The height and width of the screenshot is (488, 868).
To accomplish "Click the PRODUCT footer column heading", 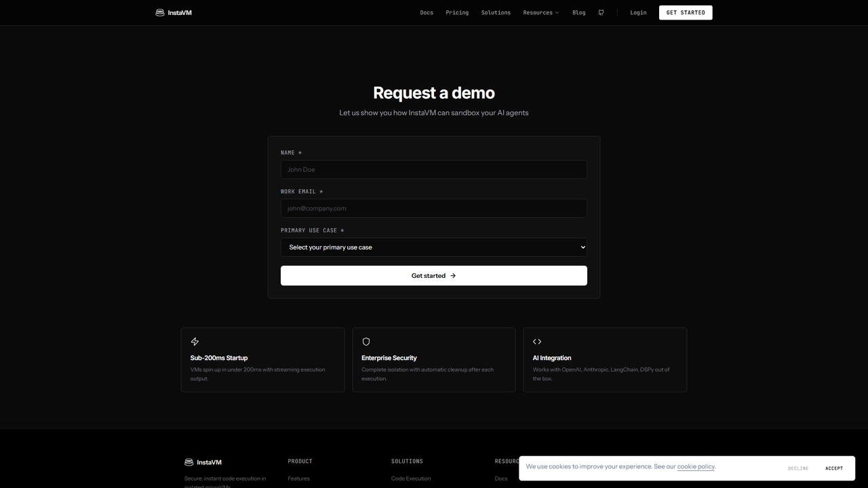I will click(x=300, y=461).
